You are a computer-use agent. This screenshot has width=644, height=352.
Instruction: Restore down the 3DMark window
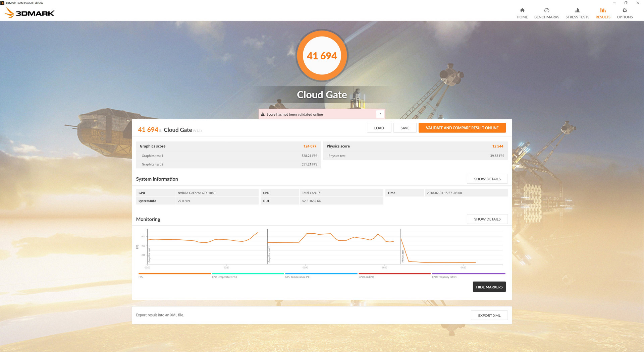(x=626, y=3)
